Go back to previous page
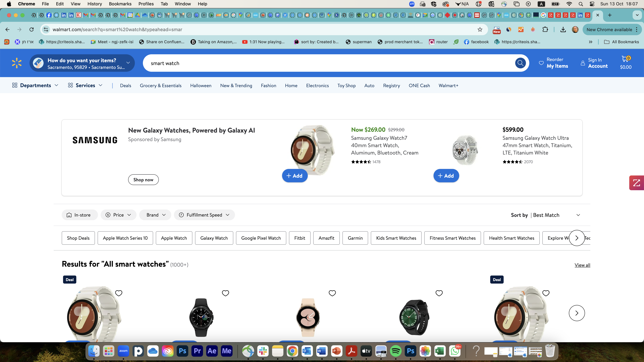Viewport: 644px width, 362px height. tap(8, 29)
